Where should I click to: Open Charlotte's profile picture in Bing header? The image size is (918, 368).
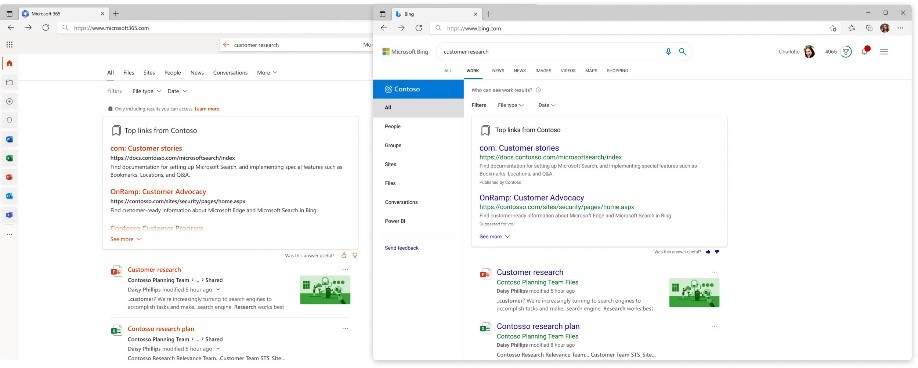click(x=809, y=51)
